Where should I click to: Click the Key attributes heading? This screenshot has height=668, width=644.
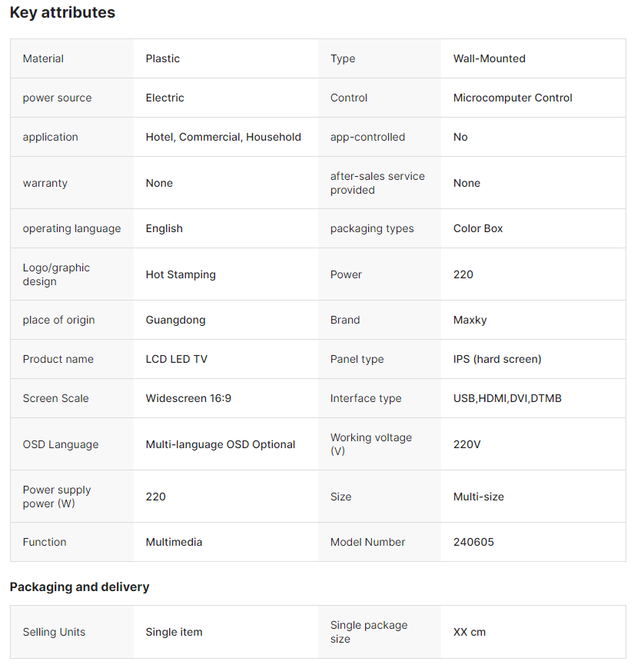tap(62, 13)
